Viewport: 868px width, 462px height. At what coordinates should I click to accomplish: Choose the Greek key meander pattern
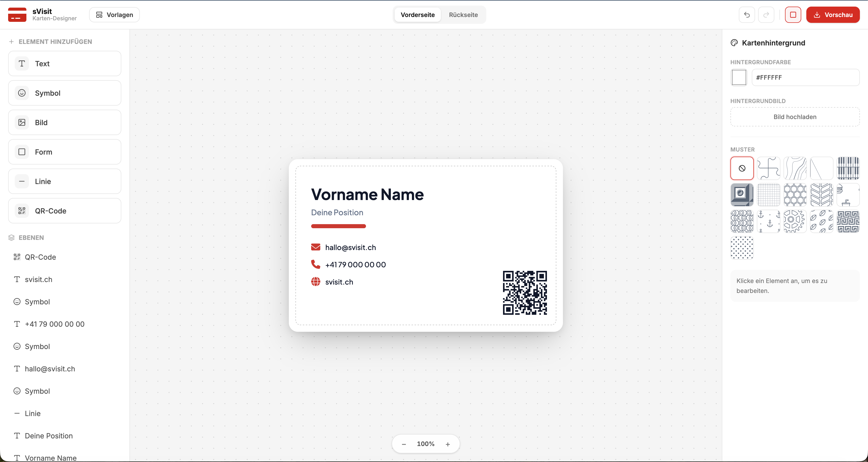(848, 221)
